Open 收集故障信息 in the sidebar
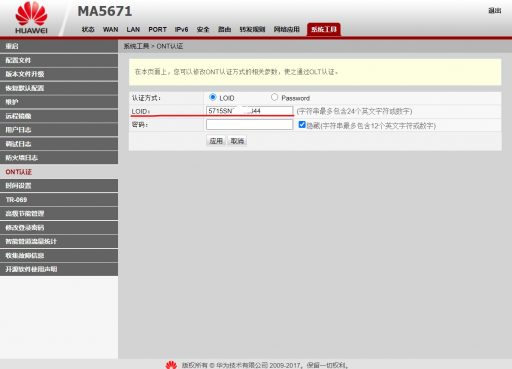Screen dimensions: 512x369 point(59,256)
